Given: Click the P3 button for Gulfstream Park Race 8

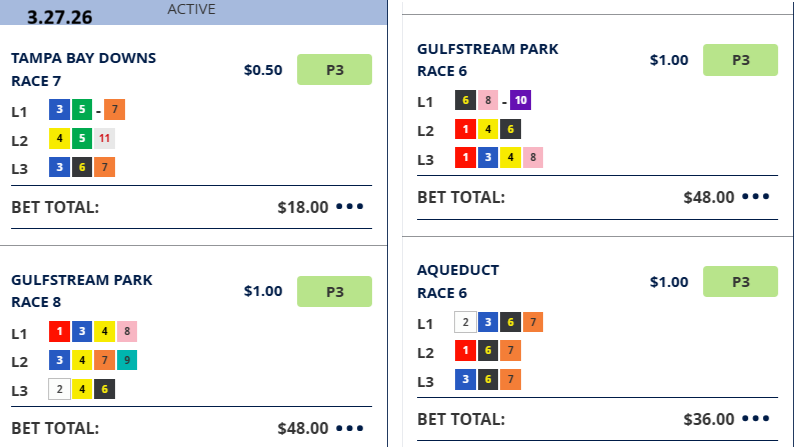Looking at the screenshot, I should 334,291.
